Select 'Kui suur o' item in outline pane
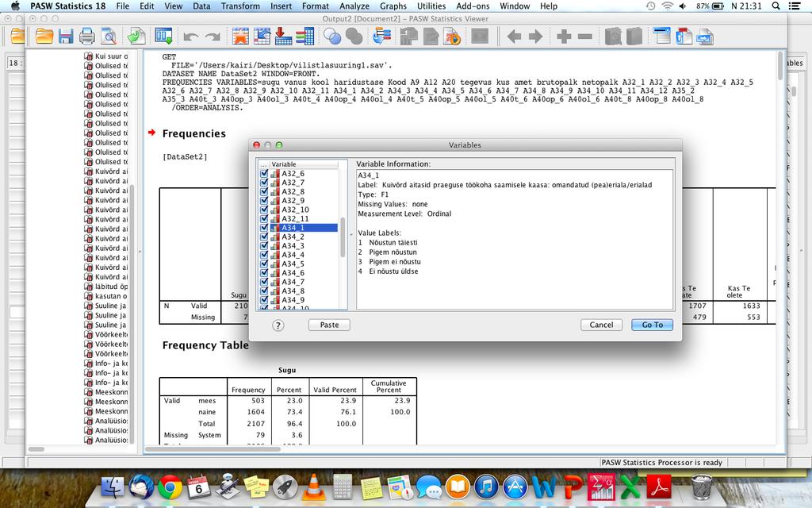Screen dimensions: 812x508 111,56
